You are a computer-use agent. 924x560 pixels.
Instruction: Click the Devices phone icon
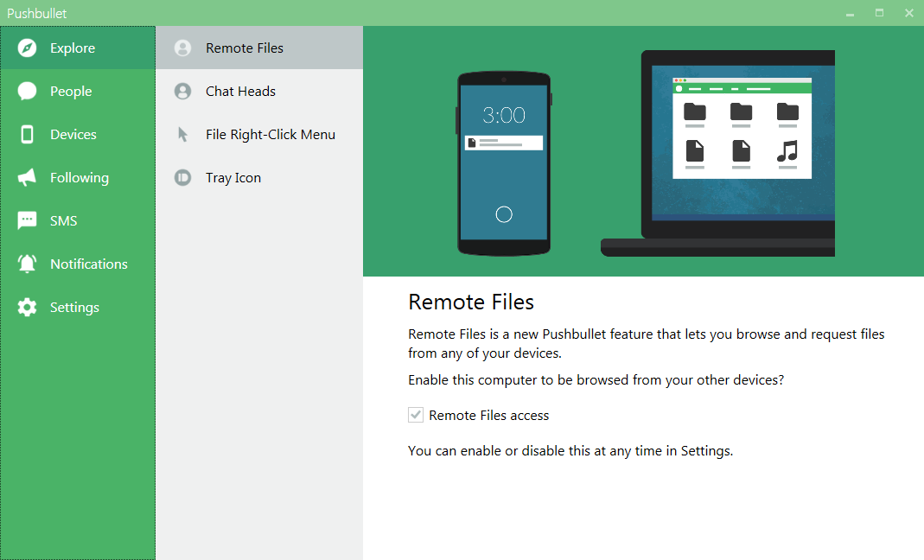(27, 135)
